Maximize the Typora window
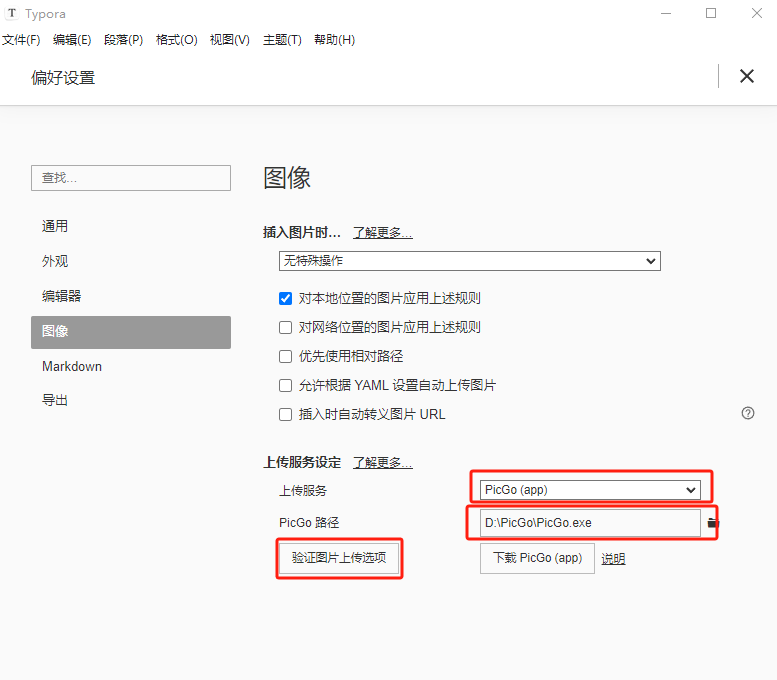This screenshot has height=680, width=777. coord(711,13)
